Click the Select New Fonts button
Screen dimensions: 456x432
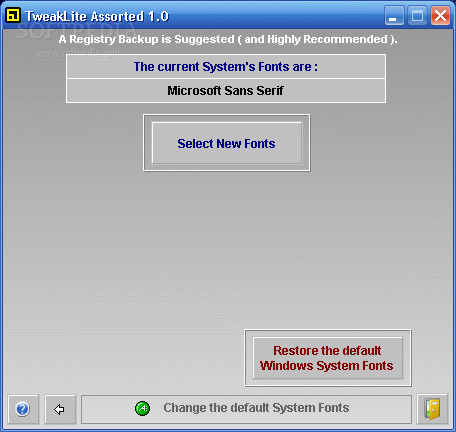[227, 143]
